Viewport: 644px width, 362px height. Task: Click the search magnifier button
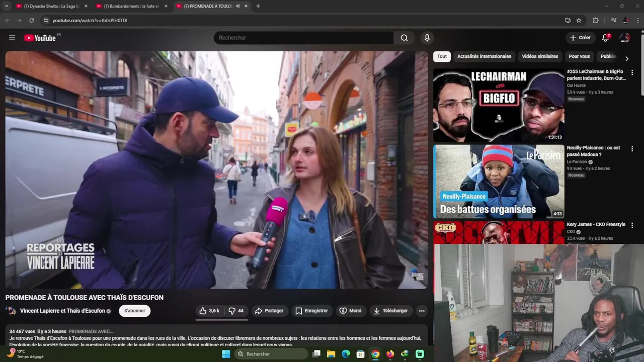(404, 38)
